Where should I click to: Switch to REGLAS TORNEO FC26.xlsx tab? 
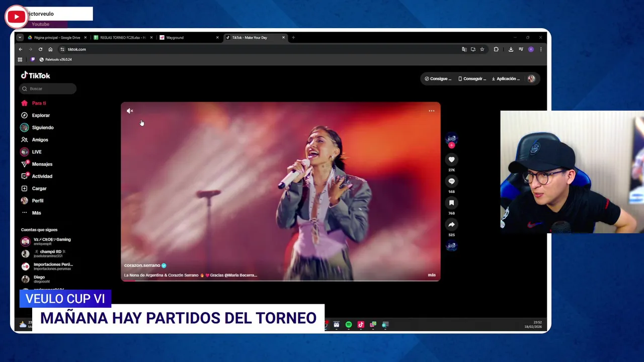pyautogui.click(x=123, y=38)
